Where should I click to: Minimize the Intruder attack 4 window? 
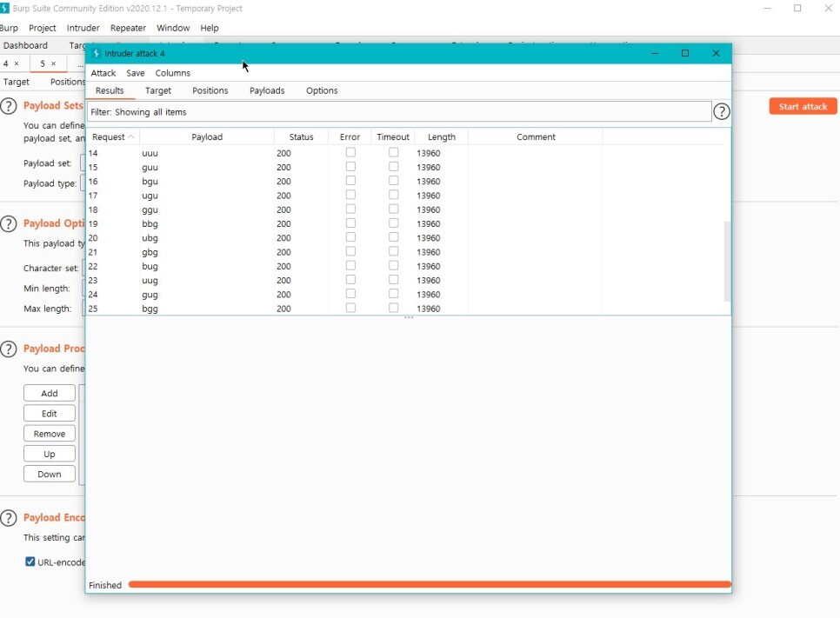[655, 53]
